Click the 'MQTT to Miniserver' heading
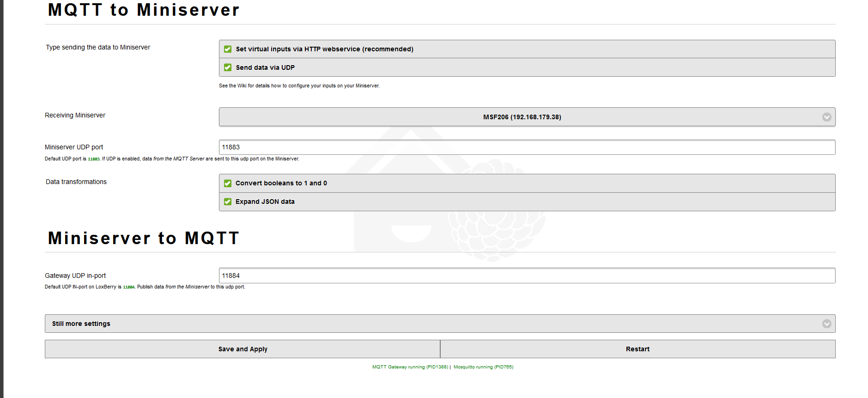Viewport: 868px width, 398px height. (x=144, y=10)
